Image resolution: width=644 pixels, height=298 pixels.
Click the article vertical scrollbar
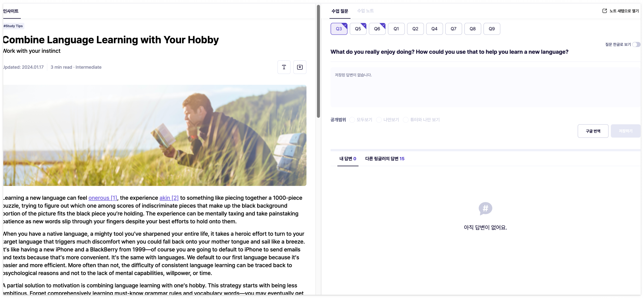point(318,61)
